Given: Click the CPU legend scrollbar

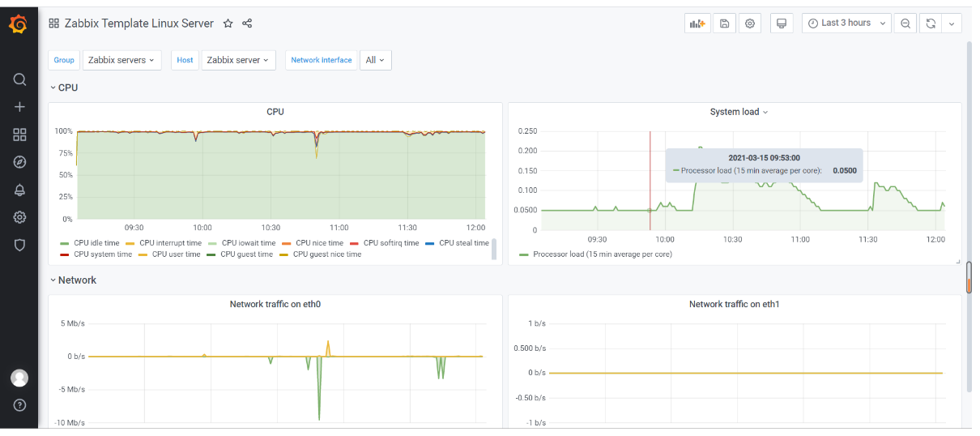Looking at the screenshot, I should click(x=495, y=249).
